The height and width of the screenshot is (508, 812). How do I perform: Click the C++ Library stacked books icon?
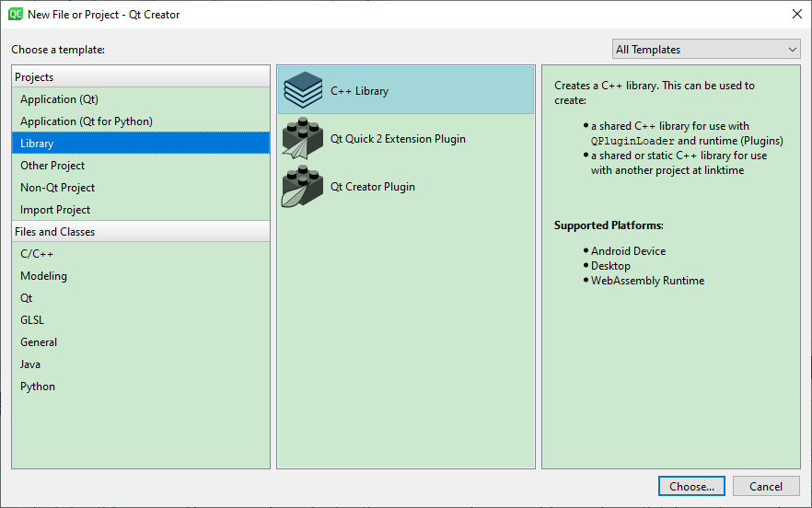[303, 90]
